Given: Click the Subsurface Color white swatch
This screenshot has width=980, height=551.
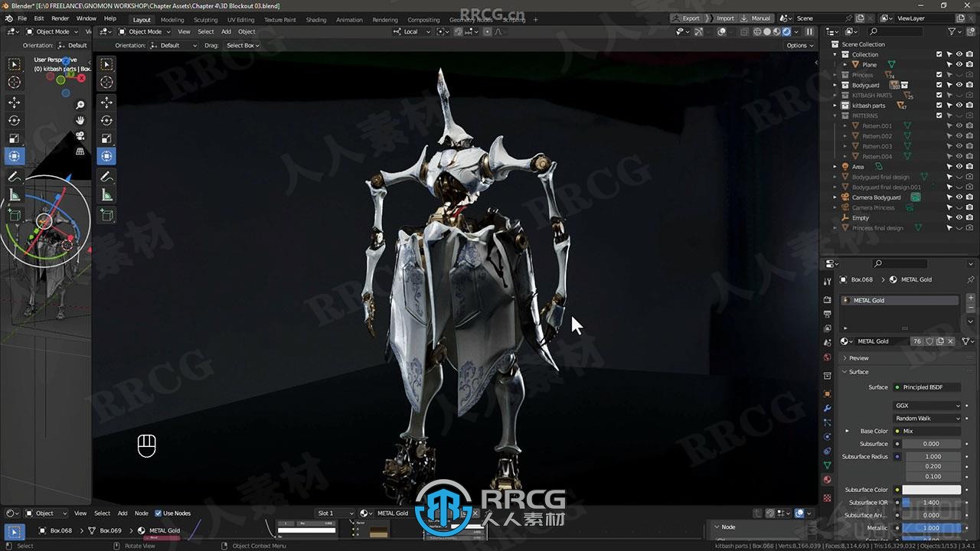Looking at the screenshot, I should point(931,490).
